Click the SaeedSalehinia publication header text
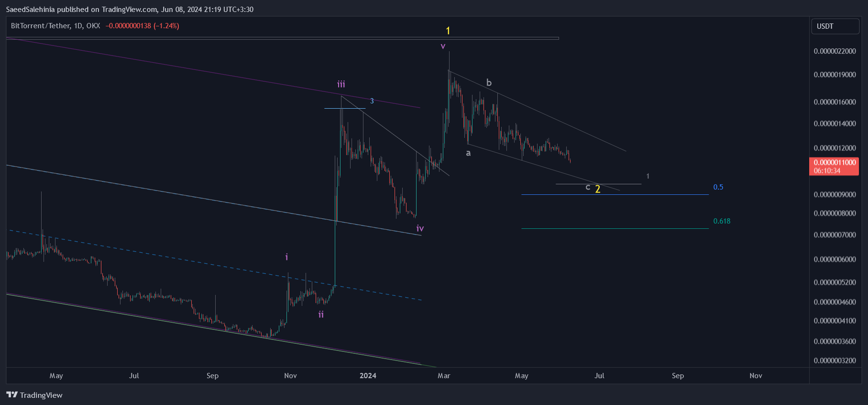This screenshot has width=868, height=405. [130, 9]
